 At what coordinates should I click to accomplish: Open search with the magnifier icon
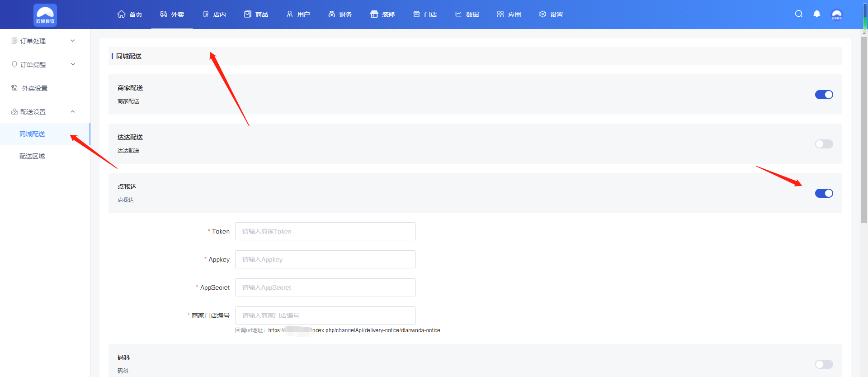click(x=799, y=14)
